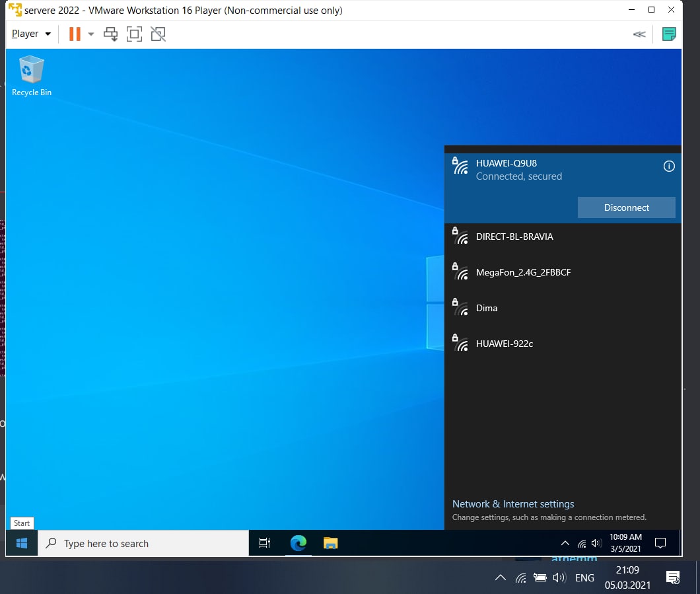Select the Dima Wi-Fi network
This screenshot has height=594, width=700.
(x=563, y=308)
